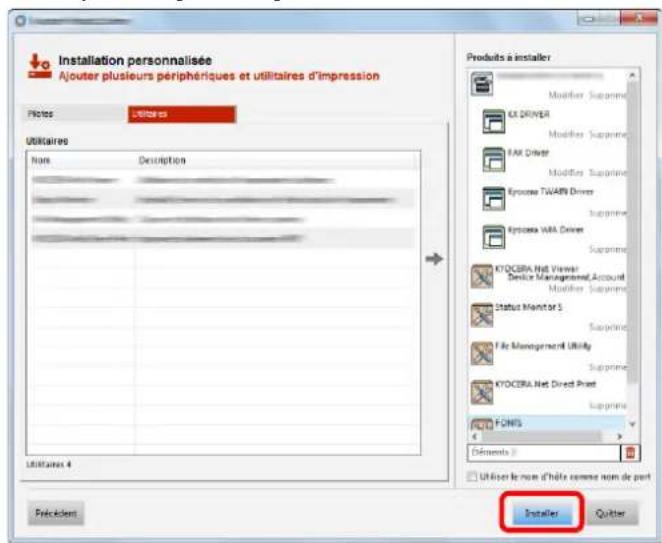Click Supprimer under File Management Utility
662x543 pixels.
coord(608,367)
